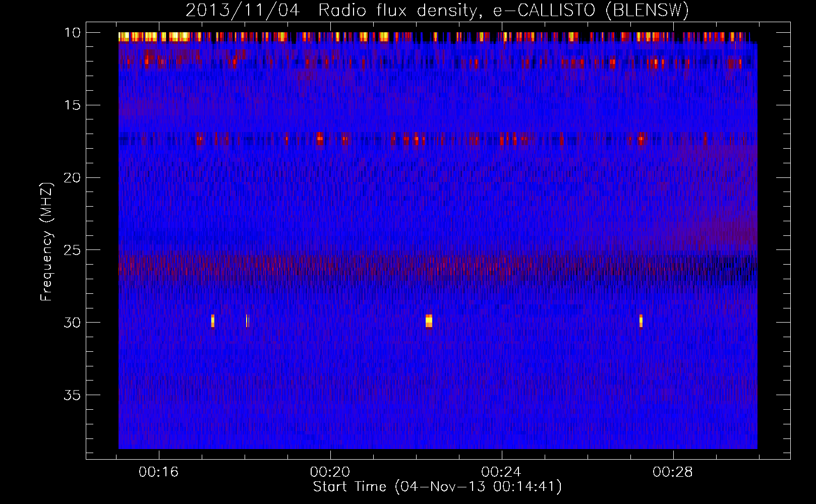Viewport: 816px width, 504px height.
Task: Click the thin white spike at 30 MHz near 00:18
Action: [x=247, y=321]
